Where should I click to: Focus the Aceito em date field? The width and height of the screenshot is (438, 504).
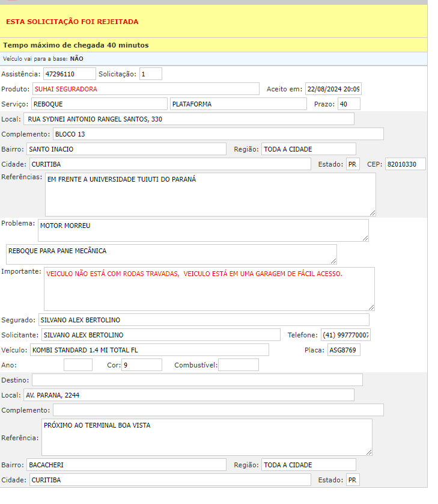333,89
